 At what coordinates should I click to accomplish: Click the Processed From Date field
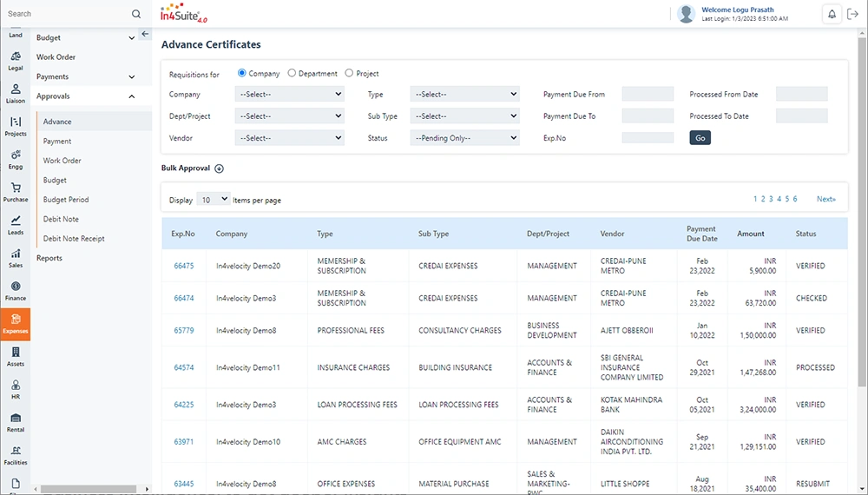(x=801, y=94)
